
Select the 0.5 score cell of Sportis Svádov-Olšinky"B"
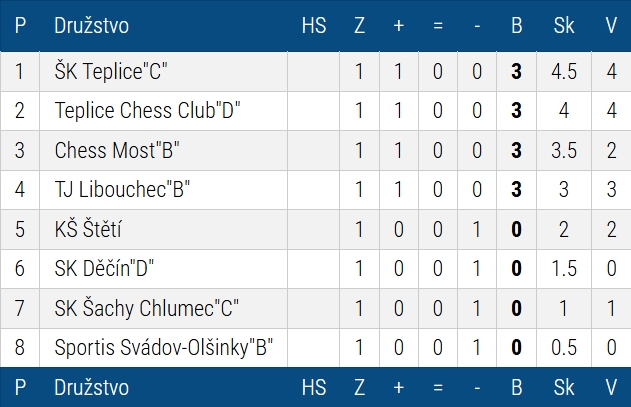click(x=564, y=348)
